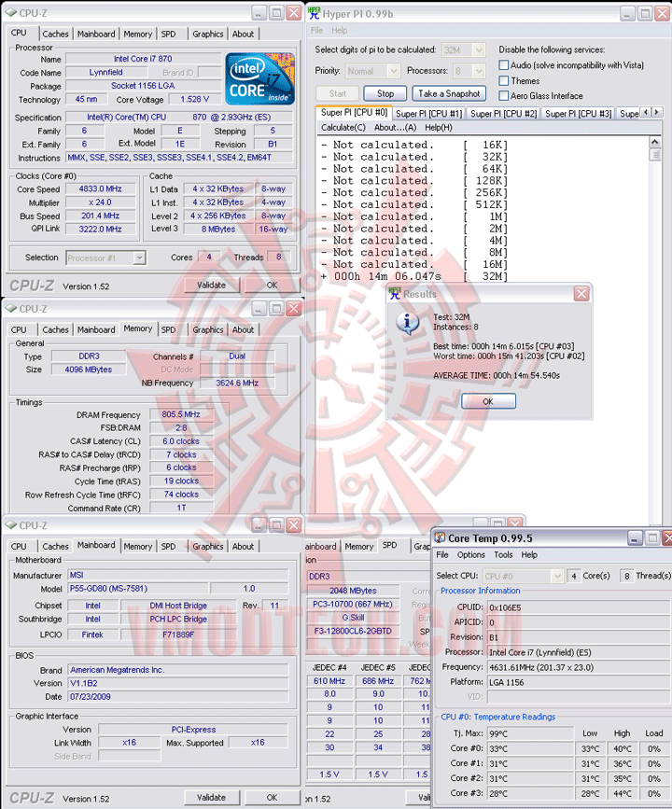Image resolution: width=672 pixels, height=809 pixels.
Task: Click the Stop button in Hyper PI
Action: pos(385,93)
